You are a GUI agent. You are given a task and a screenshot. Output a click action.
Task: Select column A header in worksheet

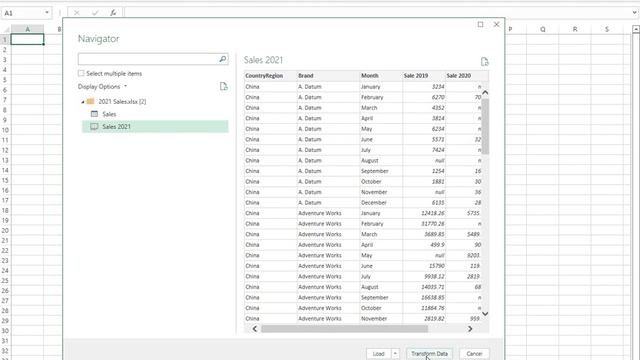tap(27, 29)
